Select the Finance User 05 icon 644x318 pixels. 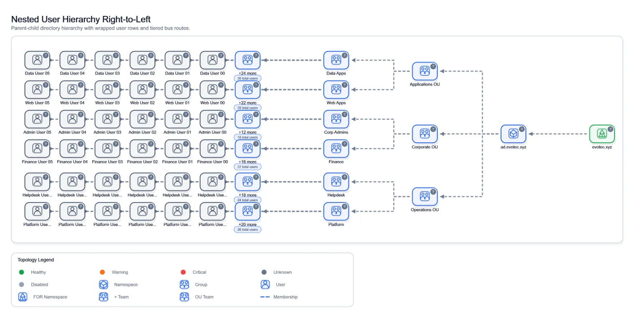tap(37, 149)
